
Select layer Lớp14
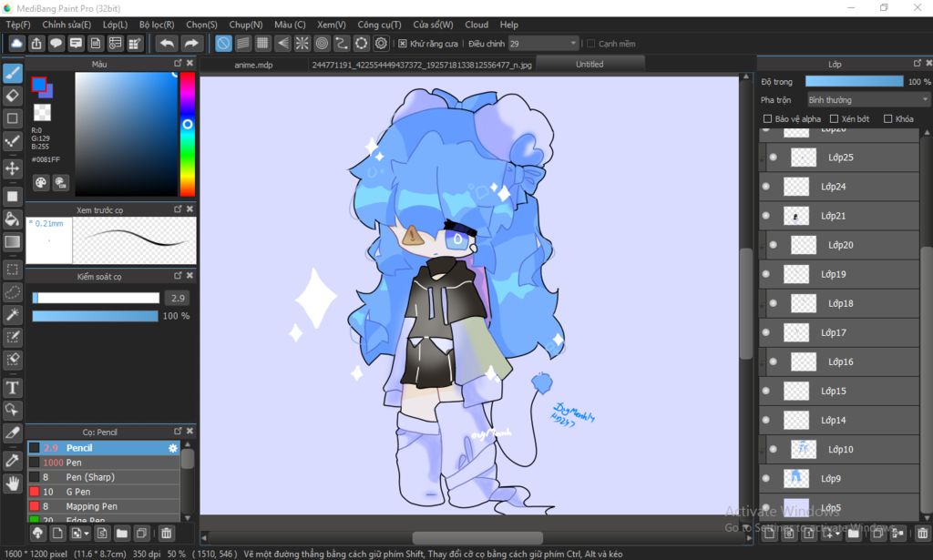[839, 420]
